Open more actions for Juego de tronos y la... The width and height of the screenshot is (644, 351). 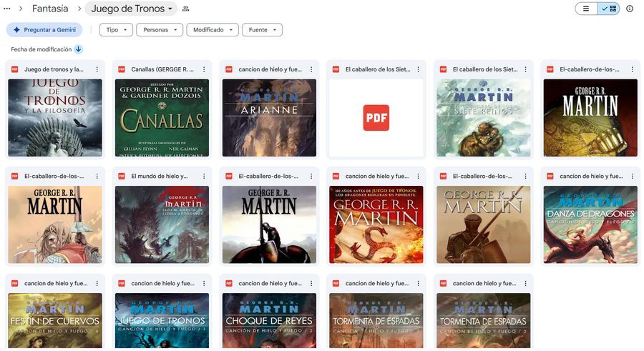pyautogui.click(x=97, y=69)
